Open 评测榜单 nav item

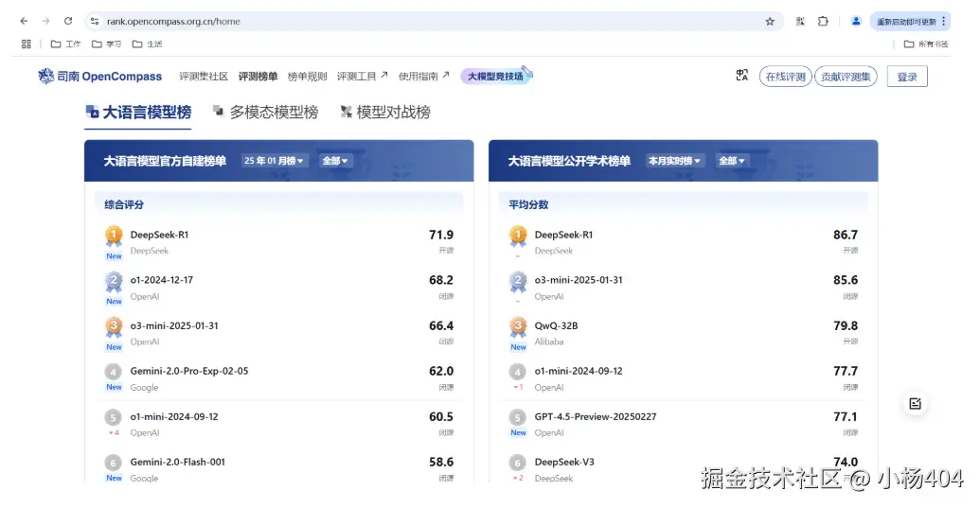[258, 76]
